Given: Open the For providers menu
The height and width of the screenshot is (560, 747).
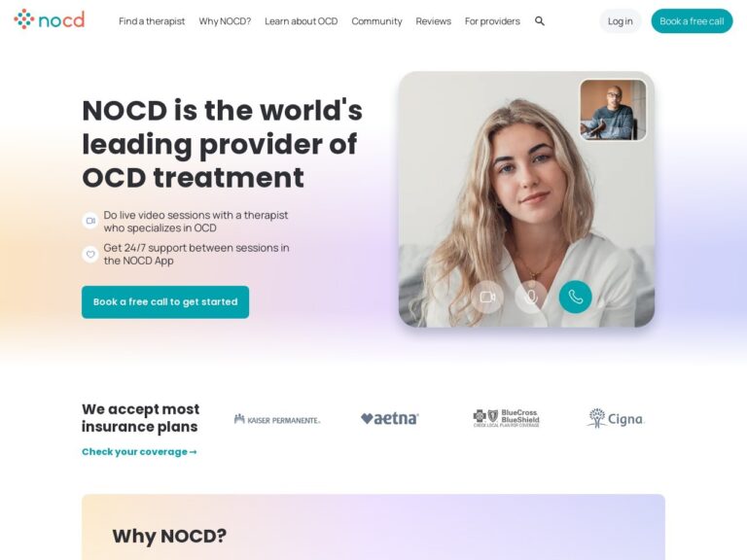Looking at the screenshot, I should click(492, 21).
